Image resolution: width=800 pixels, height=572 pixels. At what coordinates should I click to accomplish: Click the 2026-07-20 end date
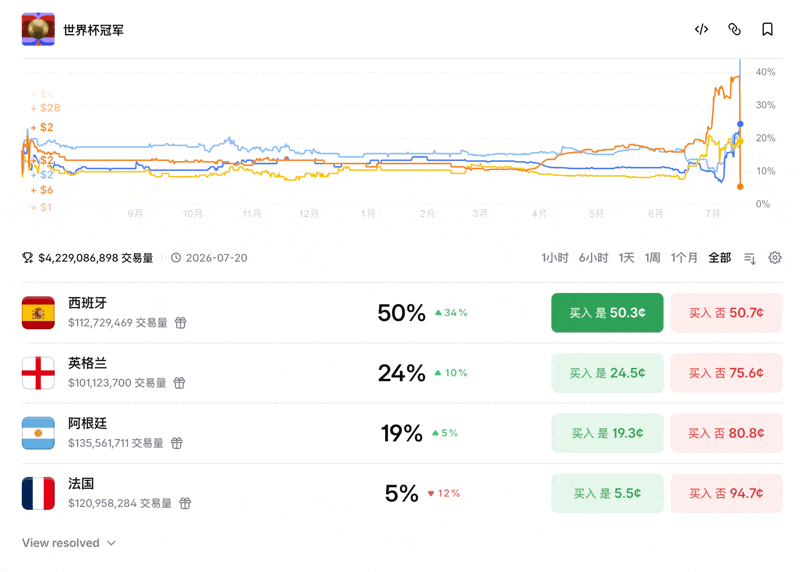(x=216, y=258)
